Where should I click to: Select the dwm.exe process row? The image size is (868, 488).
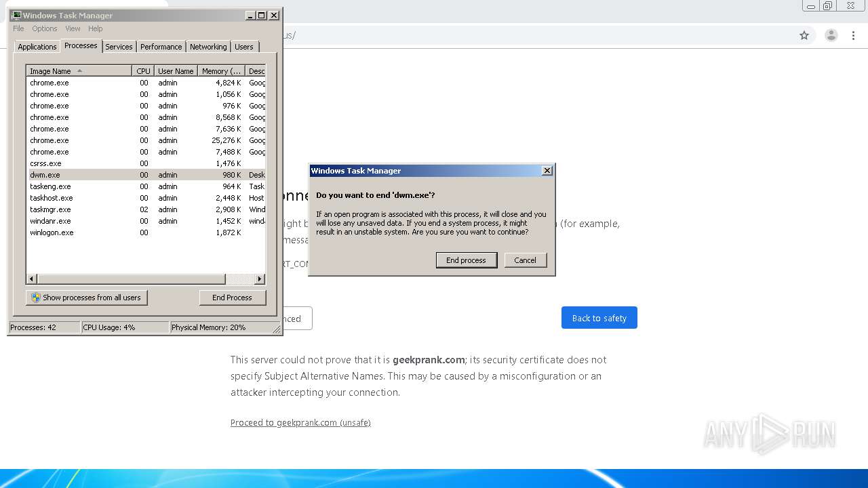coord(146,175)
